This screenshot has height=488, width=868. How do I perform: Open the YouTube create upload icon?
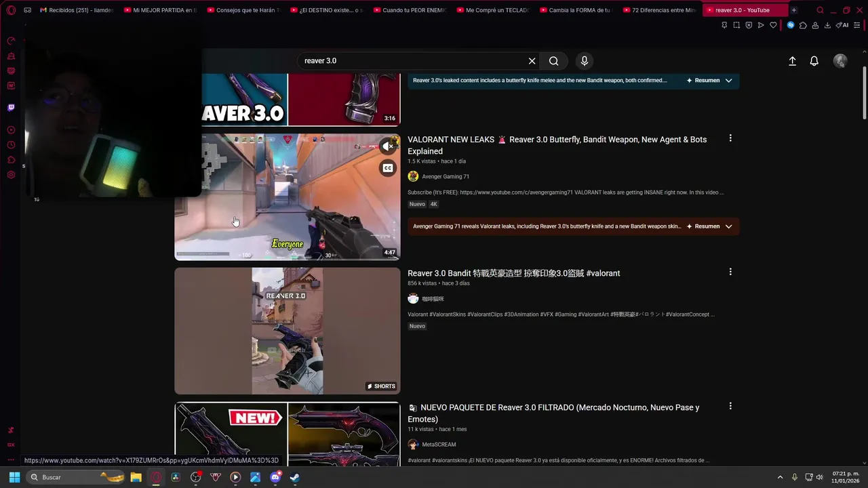click(792, 61)
